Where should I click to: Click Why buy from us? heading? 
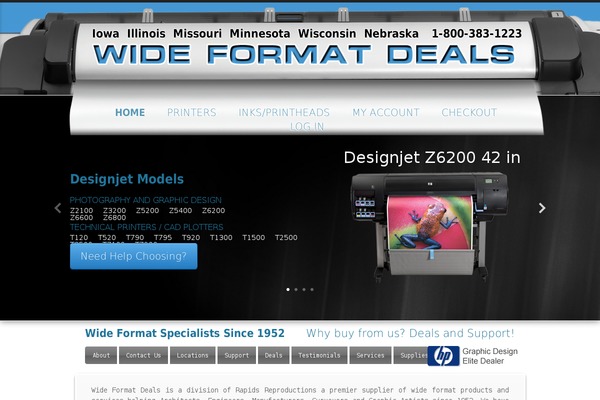tap(410, 333)
